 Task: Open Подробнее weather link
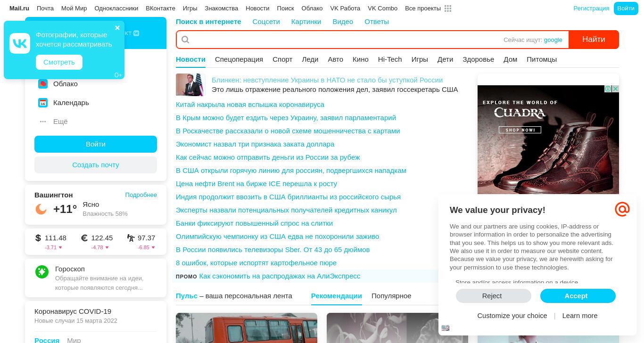click(x=141, y=195)
